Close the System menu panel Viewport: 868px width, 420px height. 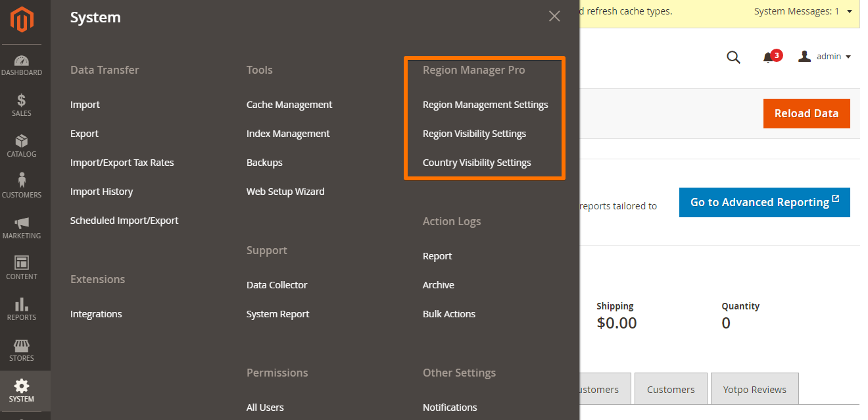point(554,16)
